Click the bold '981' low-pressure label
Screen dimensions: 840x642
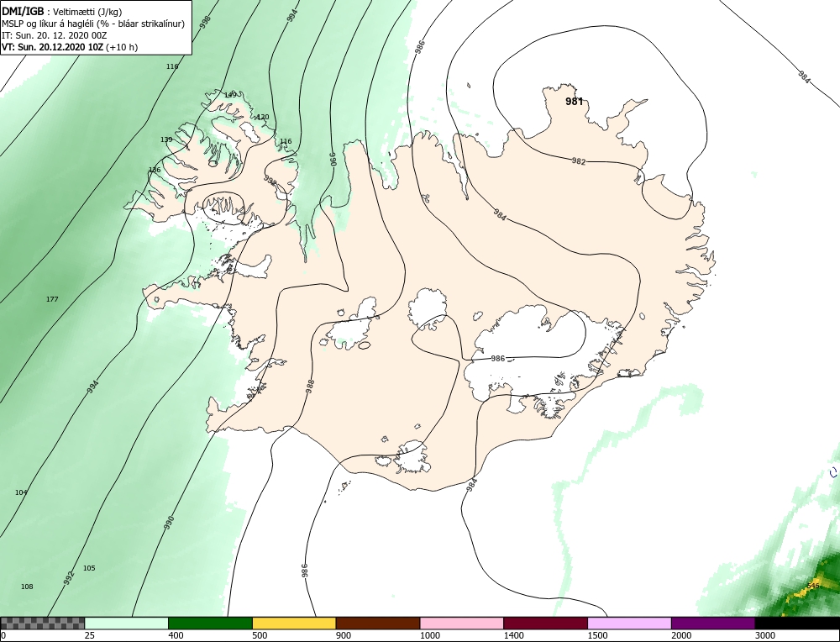574,102
